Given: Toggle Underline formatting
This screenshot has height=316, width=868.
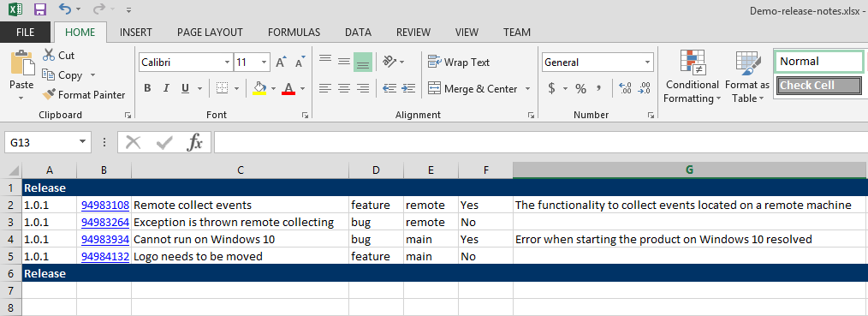Looking at the screenshot, I should click(x=185, y=88).
